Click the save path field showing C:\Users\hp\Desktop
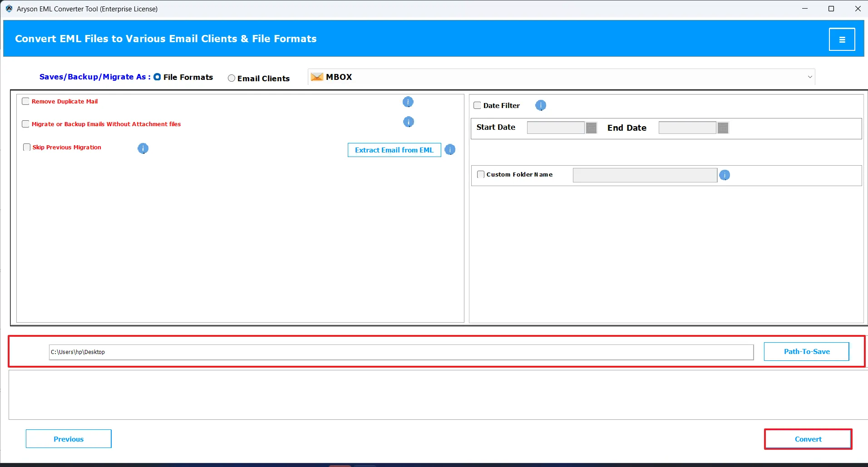868x467 pixels. 401,352
